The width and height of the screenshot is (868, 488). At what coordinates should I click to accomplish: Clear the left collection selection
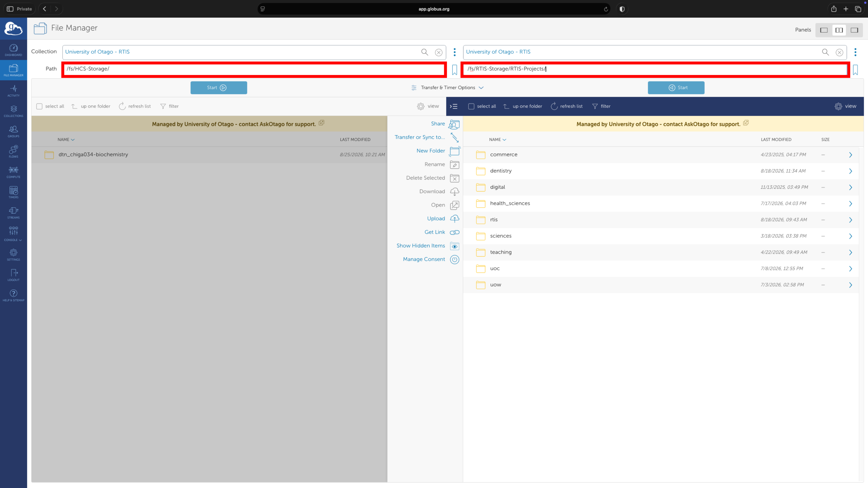439,52
